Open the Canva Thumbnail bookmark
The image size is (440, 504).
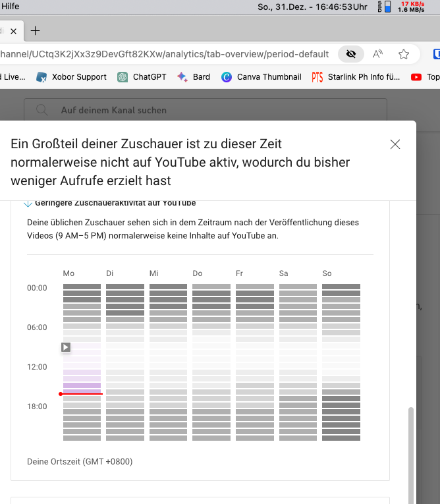click(x=261, y=77)
